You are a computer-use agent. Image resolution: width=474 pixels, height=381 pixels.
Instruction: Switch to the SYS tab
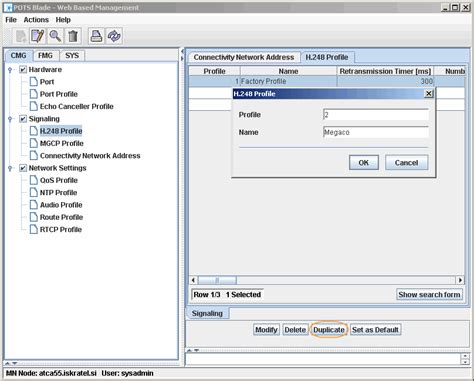click(72, 56)
